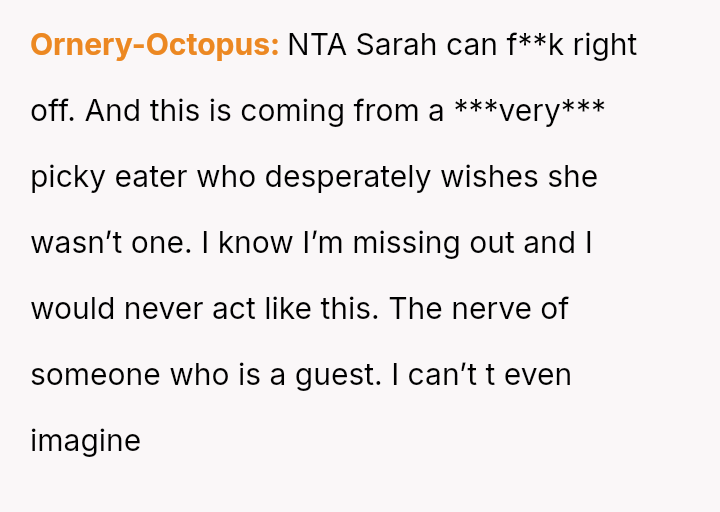The width and height of the screenshot is (720, 512).
Task: Open the Ornery-Octopus user profile link
Action: pos(154,45)
